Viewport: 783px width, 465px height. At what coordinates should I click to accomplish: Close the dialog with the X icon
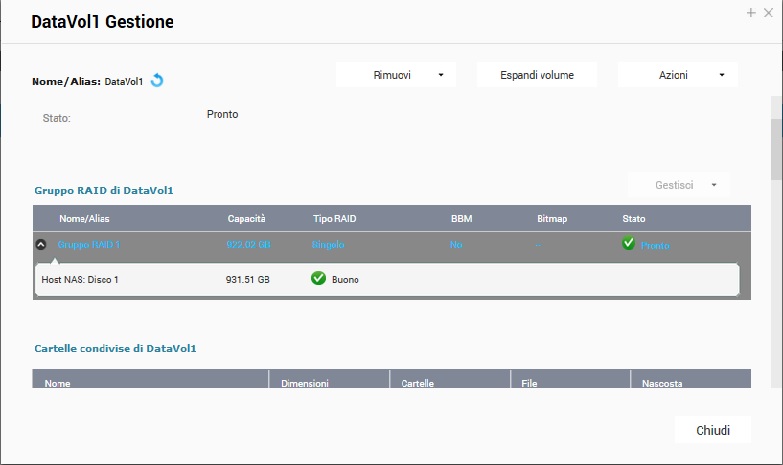pyautogui.click(x=768, y=13)
